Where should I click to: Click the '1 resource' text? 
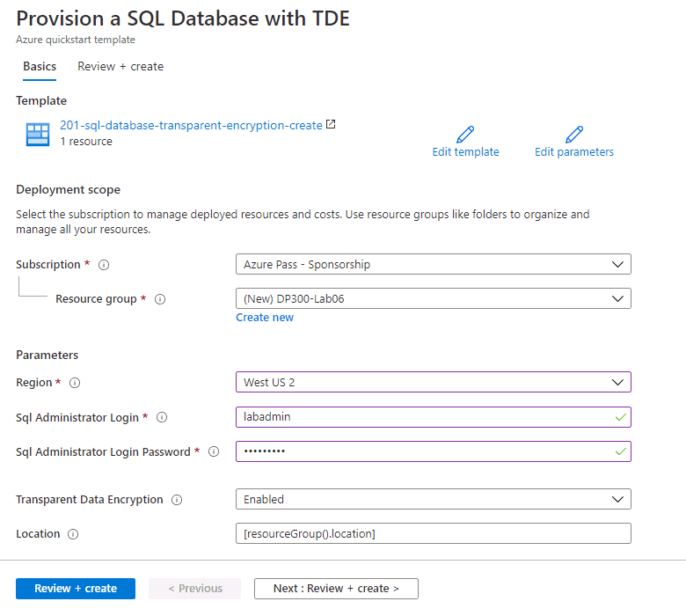point(86,142)
